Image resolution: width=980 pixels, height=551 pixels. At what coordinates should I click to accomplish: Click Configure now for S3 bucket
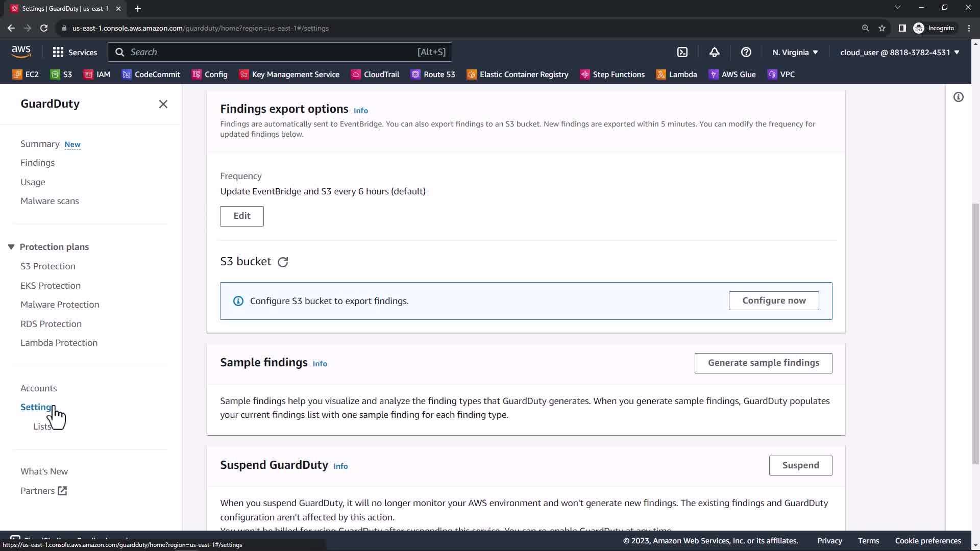click(x=773, y=300)
